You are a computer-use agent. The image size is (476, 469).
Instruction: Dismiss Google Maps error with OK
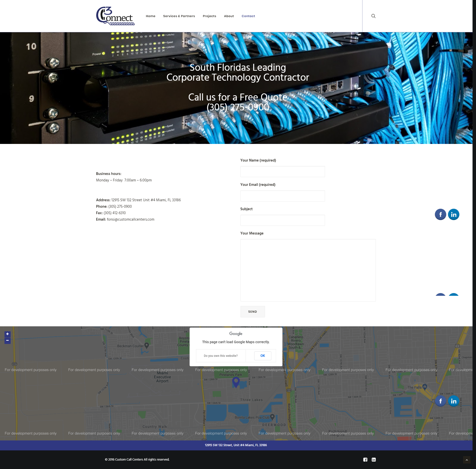pyautogui.click(x=262, y=356)
